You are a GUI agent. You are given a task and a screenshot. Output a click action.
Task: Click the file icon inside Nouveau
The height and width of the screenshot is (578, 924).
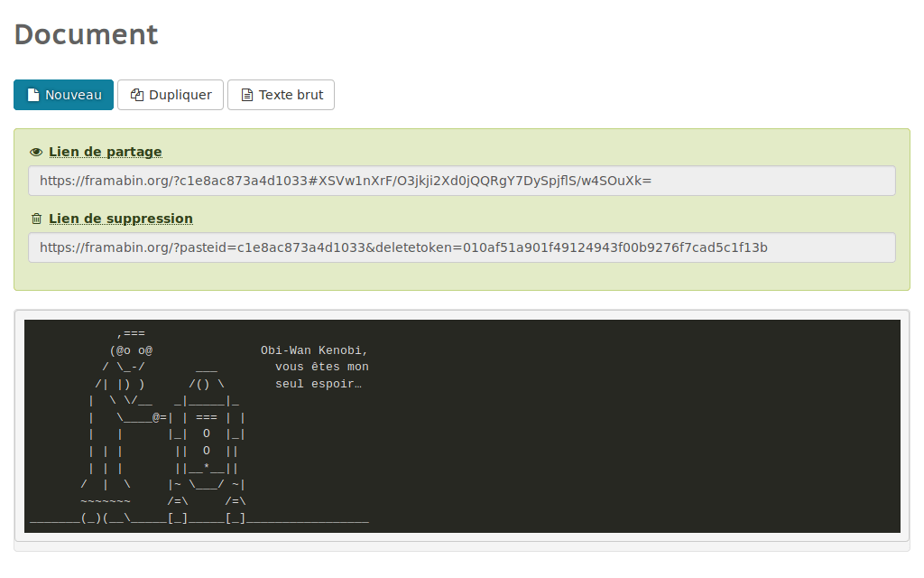coord(33,95)
